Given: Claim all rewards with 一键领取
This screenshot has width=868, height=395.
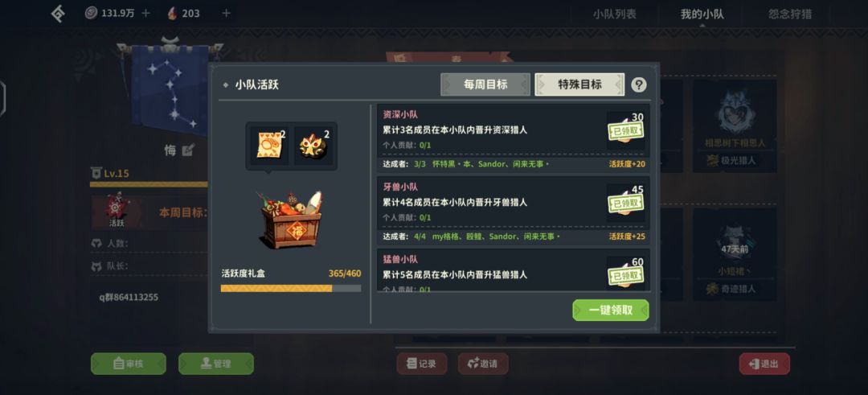Looking at the screenshot, I should tap(611, 311).
